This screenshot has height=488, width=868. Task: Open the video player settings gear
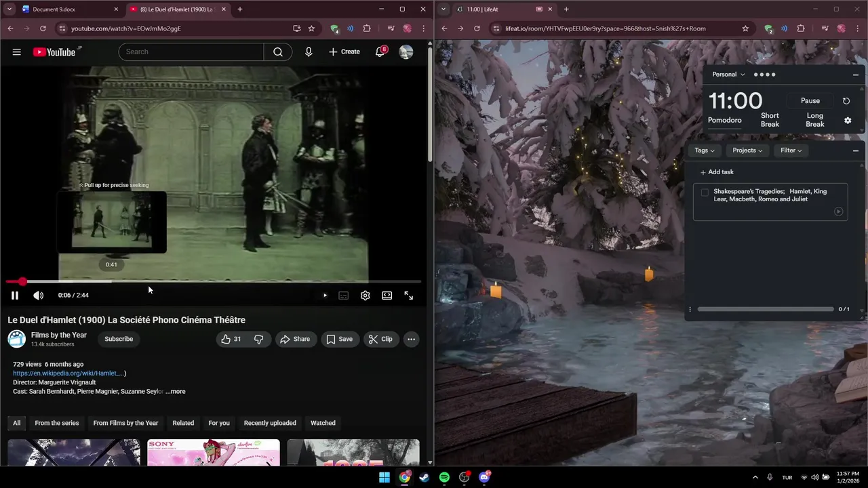click(x=366, y=295)
